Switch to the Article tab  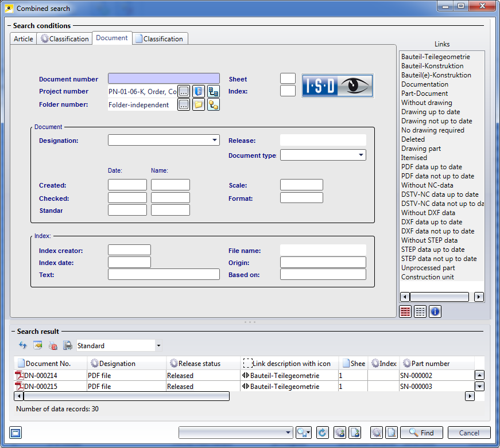point(24,39)
